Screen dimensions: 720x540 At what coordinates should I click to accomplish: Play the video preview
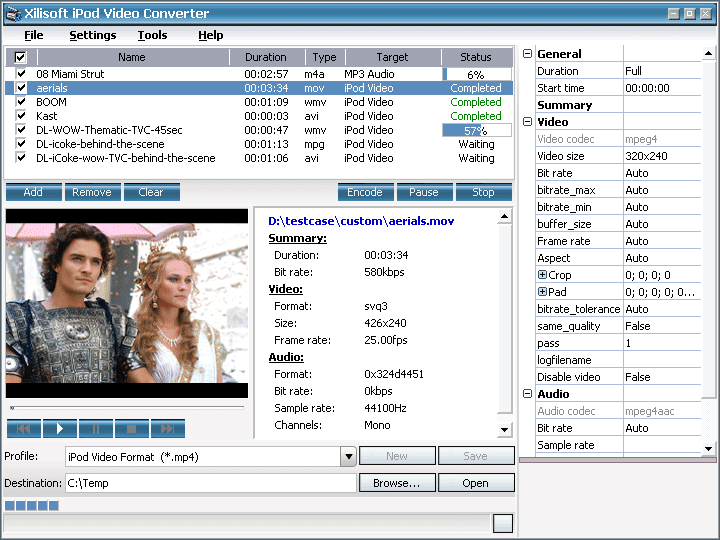(x=60, y=429)
